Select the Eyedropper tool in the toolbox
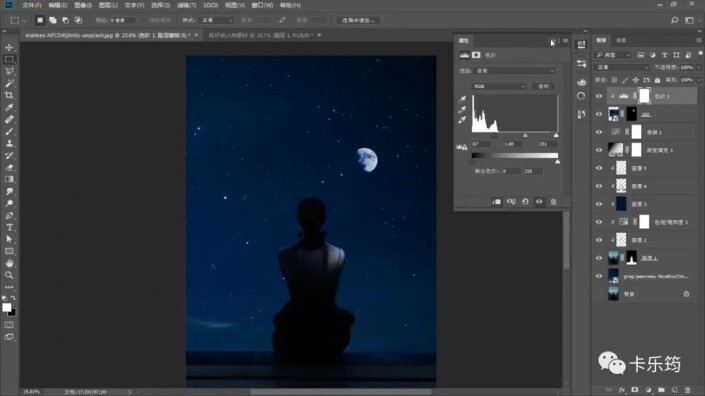 point(9,107)
